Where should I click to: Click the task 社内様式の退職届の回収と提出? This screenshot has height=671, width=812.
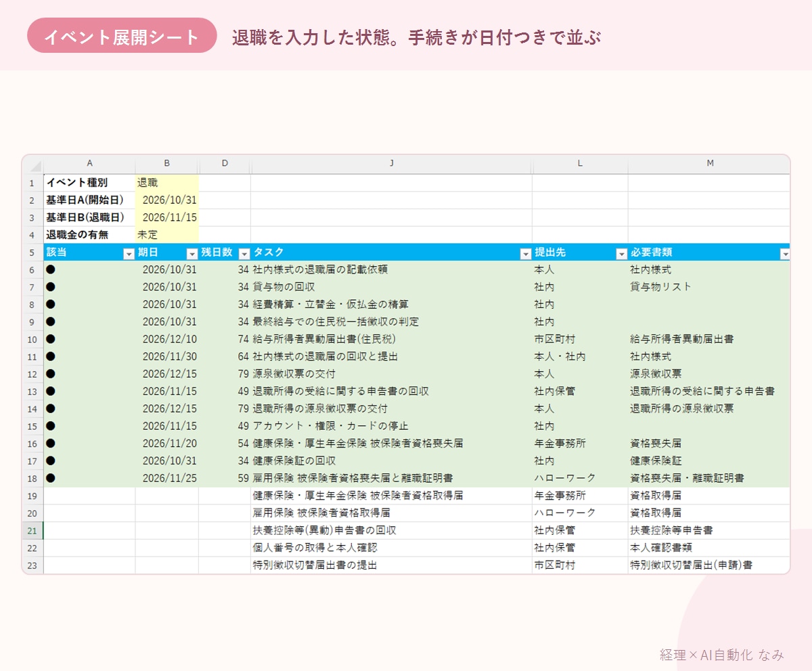[325, 356]
